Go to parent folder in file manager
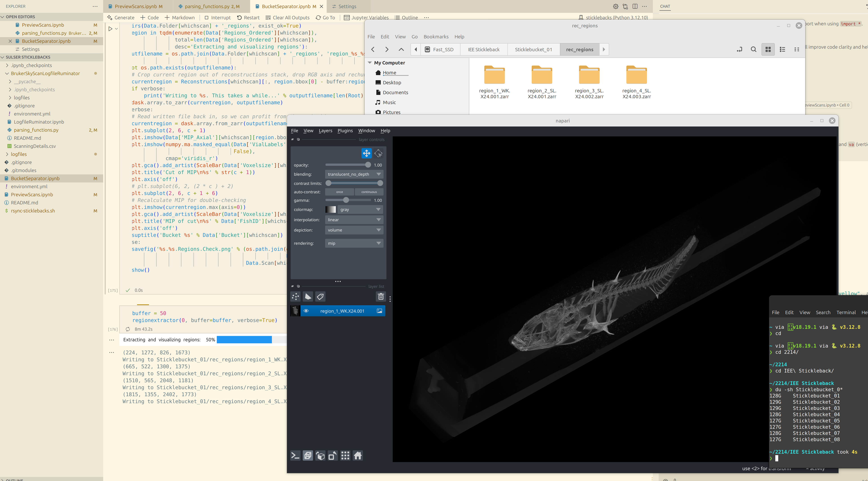The width and height of the screenshot is (868, 481). 401,50
